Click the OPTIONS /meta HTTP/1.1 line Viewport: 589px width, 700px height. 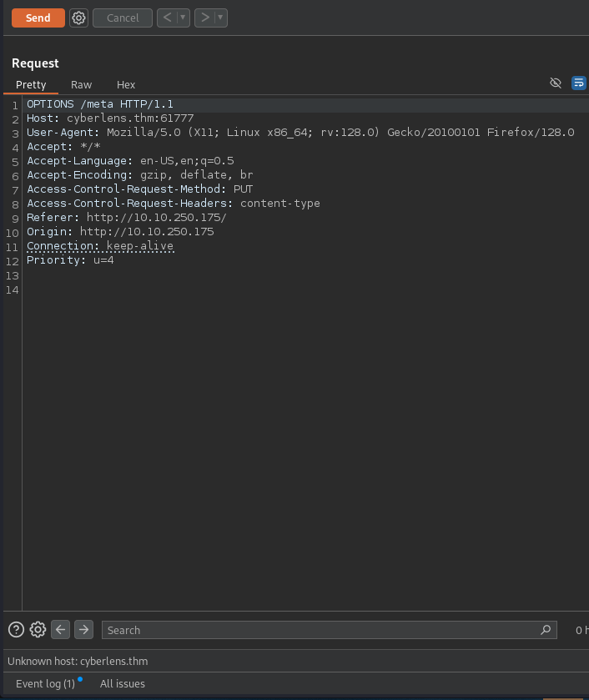100,104
